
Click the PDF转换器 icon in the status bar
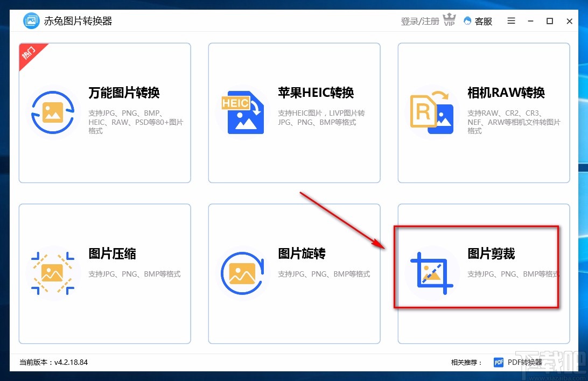coord(499,362)
